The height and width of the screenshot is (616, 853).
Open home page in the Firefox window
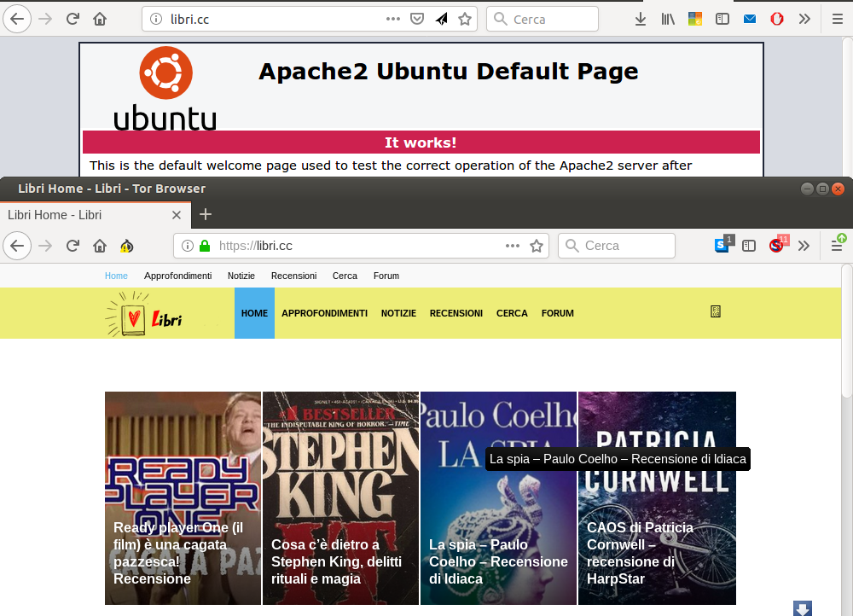coord(100,19)
